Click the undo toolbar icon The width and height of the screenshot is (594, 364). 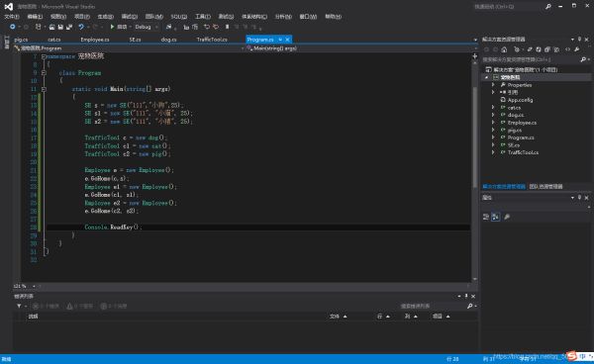(81, 27)
